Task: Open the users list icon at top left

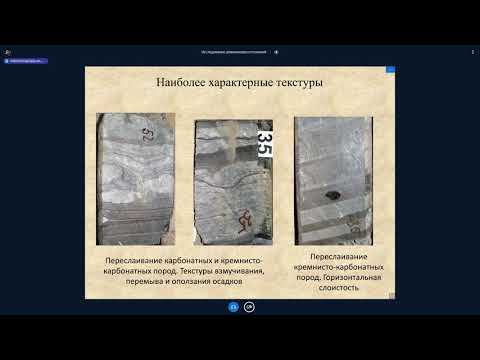Action: point(8,52)
